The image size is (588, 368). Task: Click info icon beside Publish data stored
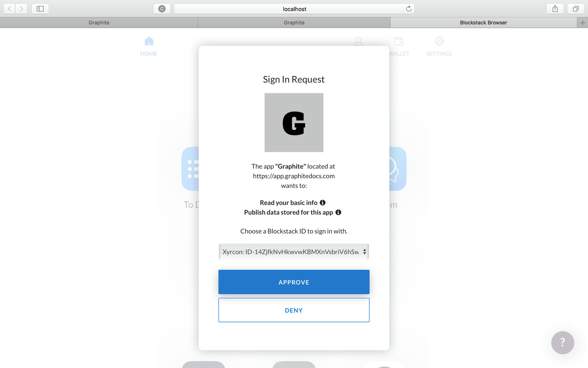[338, 212]
